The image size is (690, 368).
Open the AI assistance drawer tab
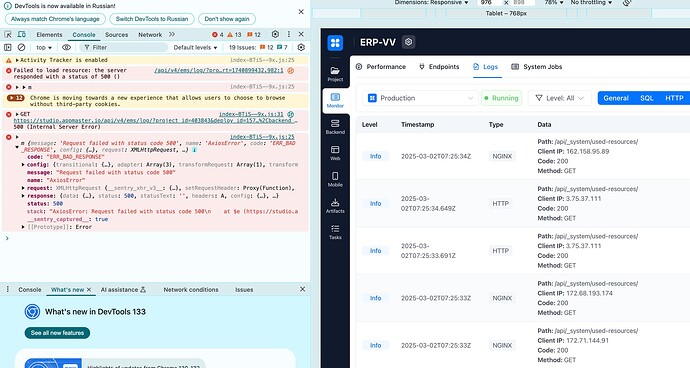(x=123, y=290)
